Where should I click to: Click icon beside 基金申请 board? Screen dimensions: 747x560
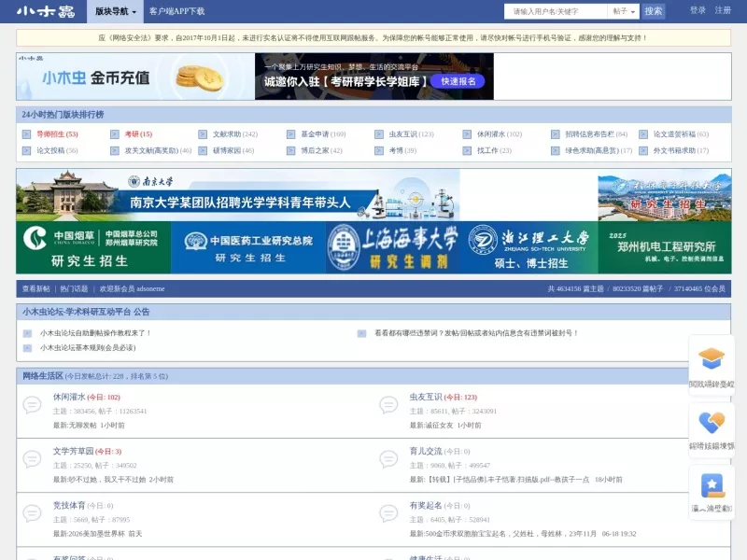tap(291, 134)
